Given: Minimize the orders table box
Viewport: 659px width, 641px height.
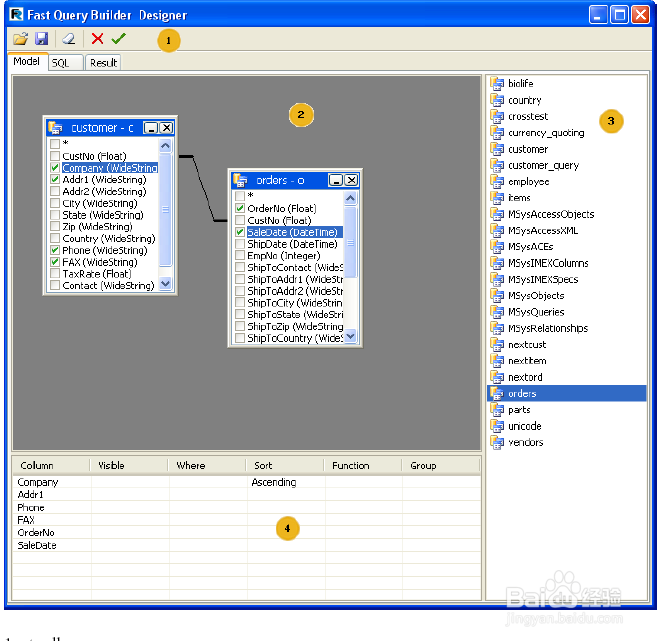Looking at the screenshot, I should point(336,180).
